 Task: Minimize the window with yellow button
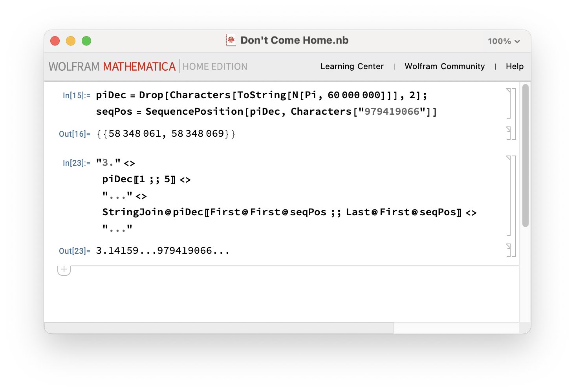pos(71,41)
